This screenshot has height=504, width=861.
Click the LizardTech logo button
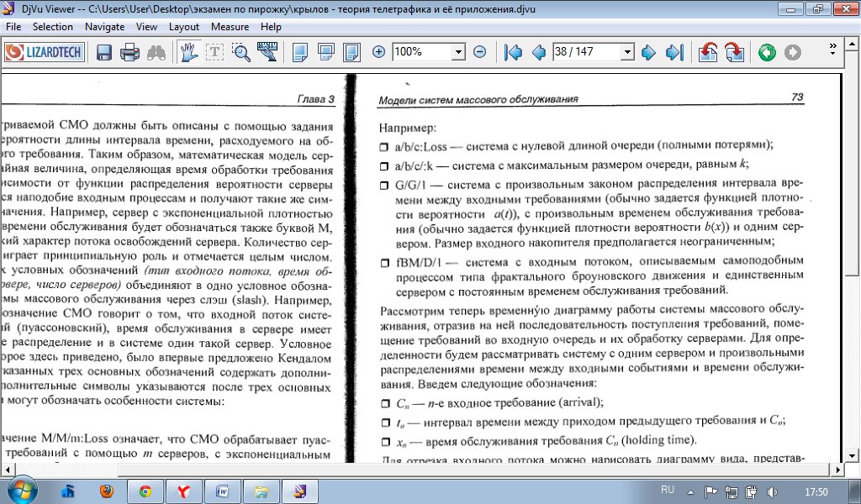click(x=45, y=52)
